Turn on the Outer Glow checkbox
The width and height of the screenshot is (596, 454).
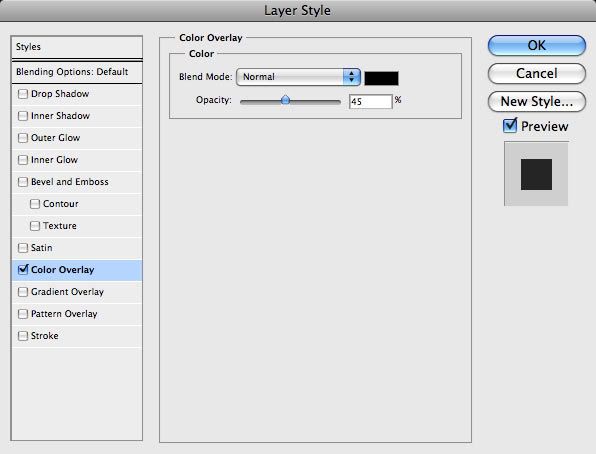click(x=23, y=138)
